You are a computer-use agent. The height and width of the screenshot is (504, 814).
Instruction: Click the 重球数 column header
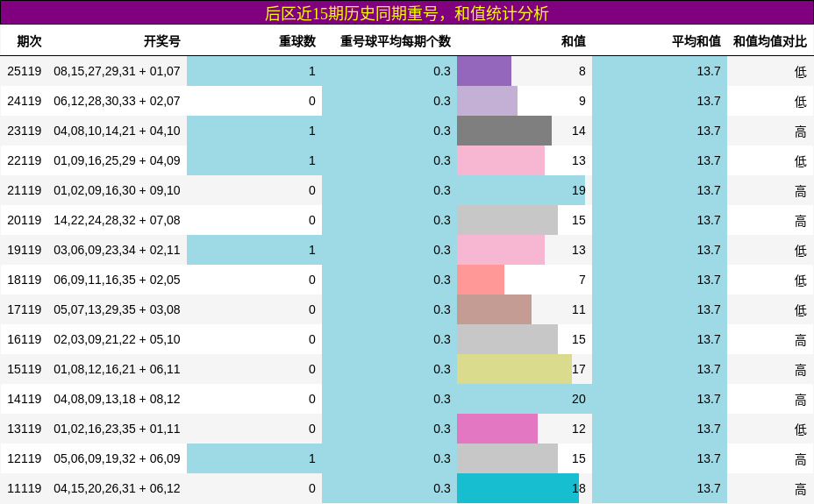[297, 41]
